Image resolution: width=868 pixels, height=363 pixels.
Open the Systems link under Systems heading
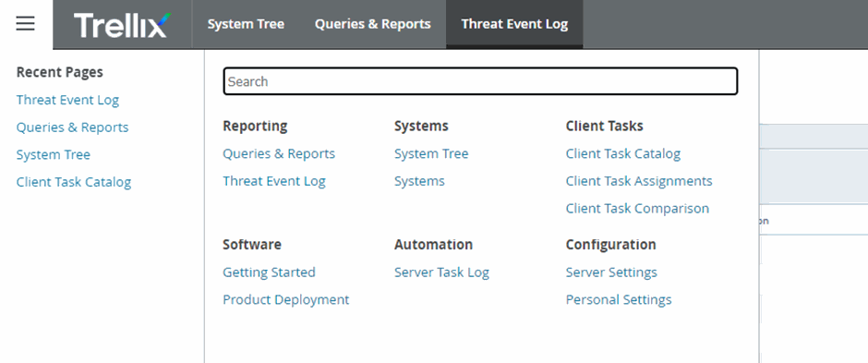pyautogui.click(x=419, y=181)
